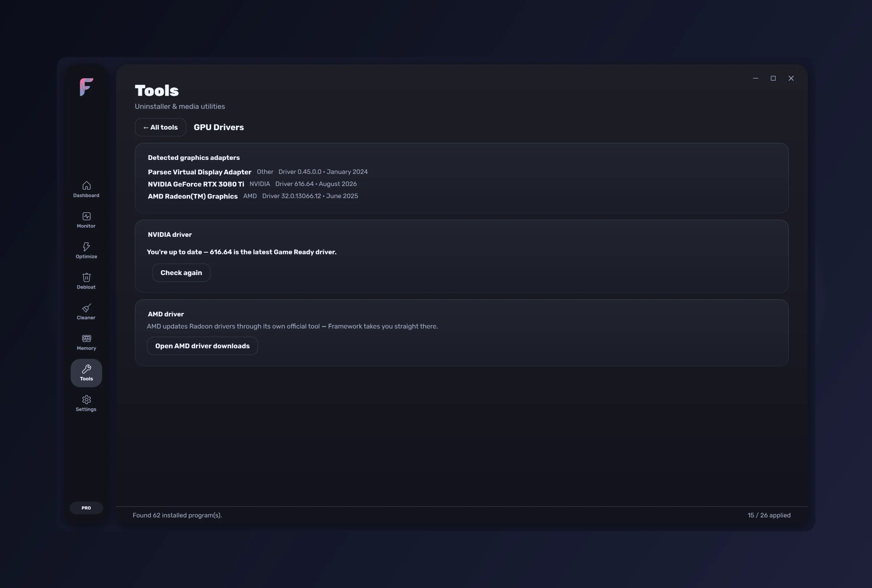Click the AMD driver card title
Viewport: 872px width, 588px height.
click(x=166, y=314)
